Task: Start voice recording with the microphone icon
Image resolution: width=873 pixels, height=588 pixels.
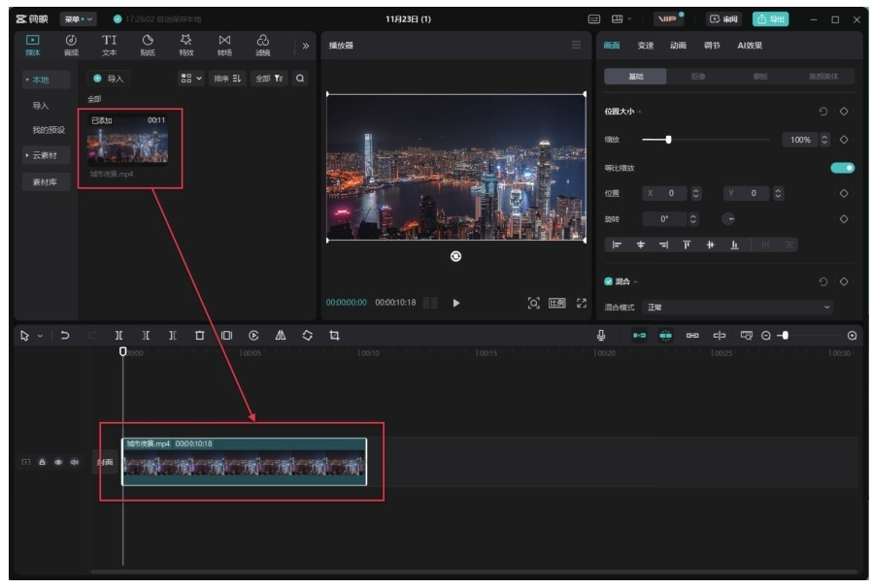Action: [x=601, y=336]
